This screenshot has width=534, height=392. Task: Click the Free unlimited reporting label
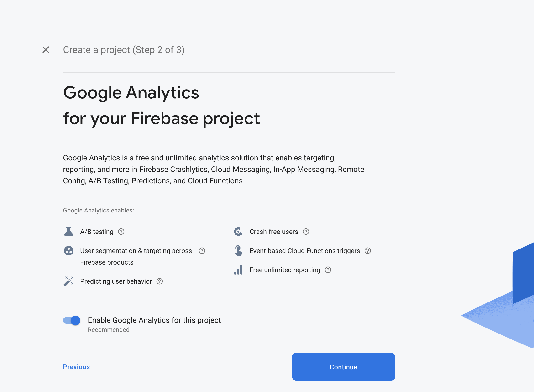285,270
